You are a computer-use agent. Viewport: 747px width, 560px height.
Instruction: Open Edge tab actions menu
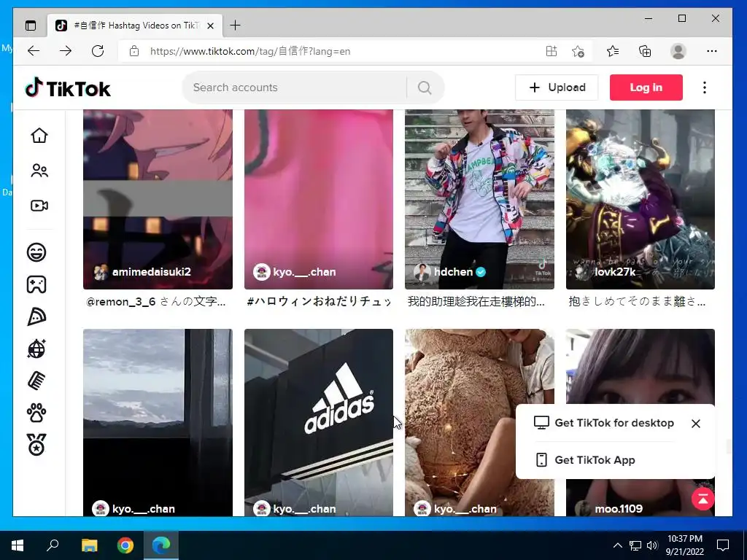[x=31, y=26]
